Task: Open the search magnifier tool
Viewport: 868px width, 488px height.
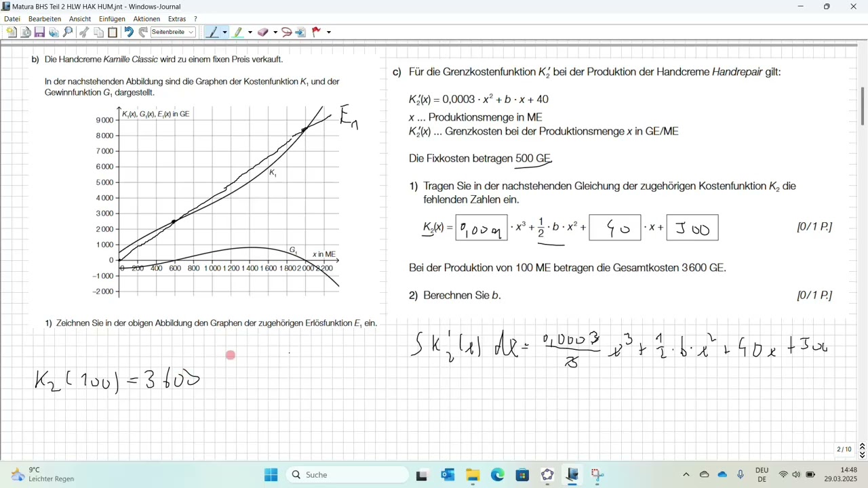Action: click(68, 32)
